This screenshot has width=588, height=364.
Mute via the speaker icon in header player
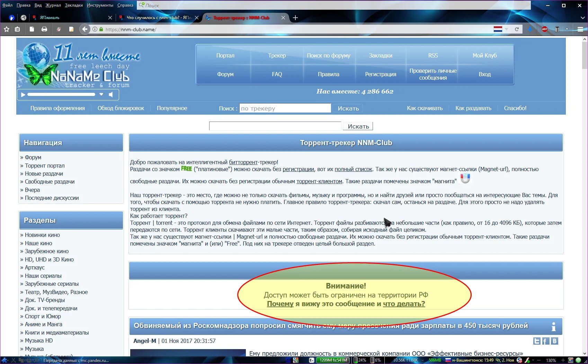click(111, 95)
